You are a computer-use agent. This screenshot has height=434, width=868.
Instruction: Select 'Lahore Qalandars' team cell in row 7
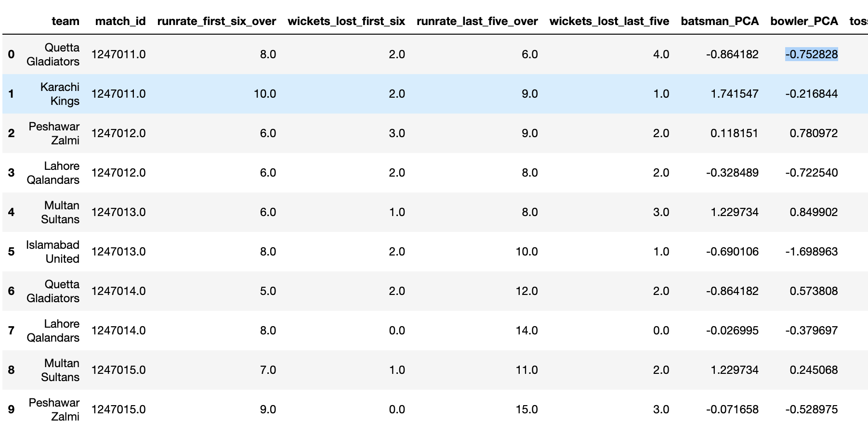coord(53,331)
